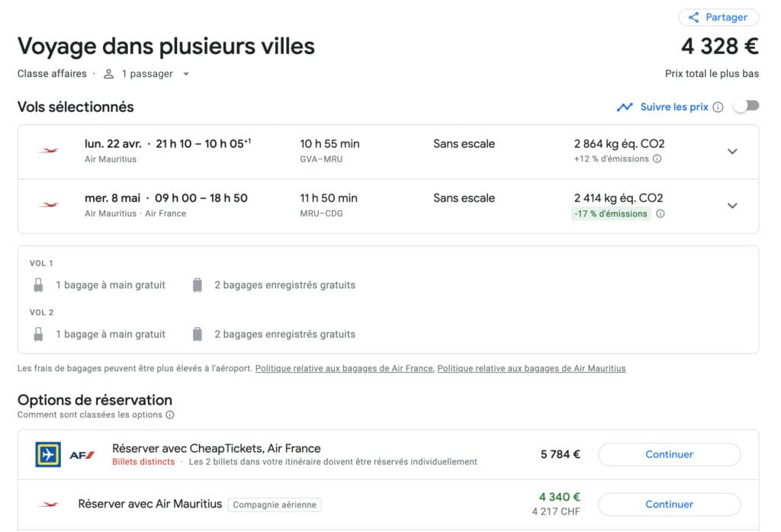Select the price trend chart icon
The image size is (781, 532).
point(625,107)
